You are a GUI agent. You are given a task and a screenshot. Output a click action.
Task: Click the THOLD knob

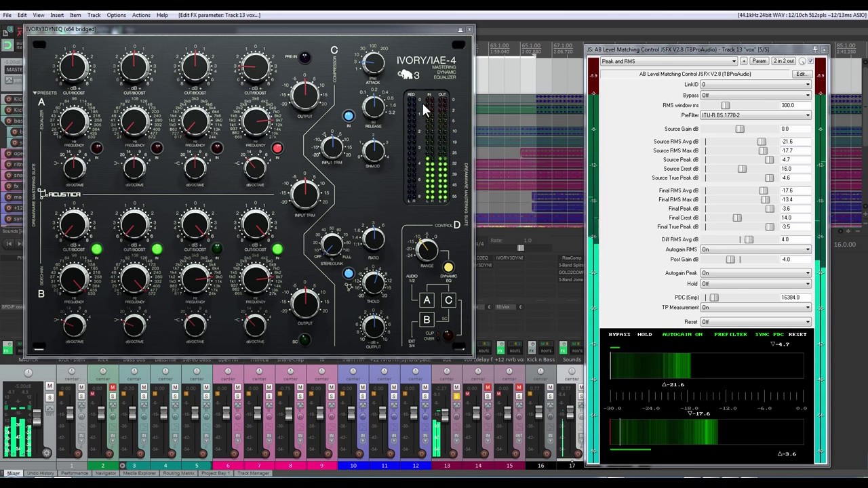pyautogui.click(x=373, y=284)
